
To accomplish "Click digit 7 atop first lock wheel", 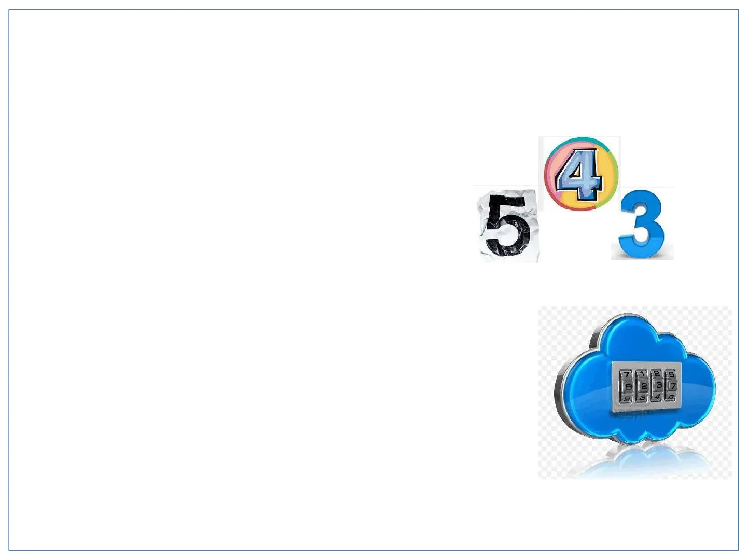I will (627, 374).
